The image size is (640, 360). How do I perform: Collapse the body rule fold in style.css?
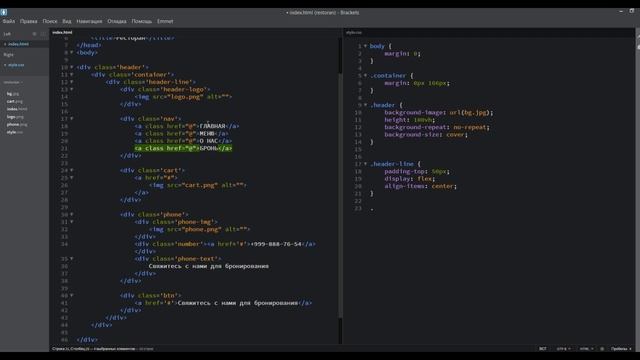coord(365,46)
